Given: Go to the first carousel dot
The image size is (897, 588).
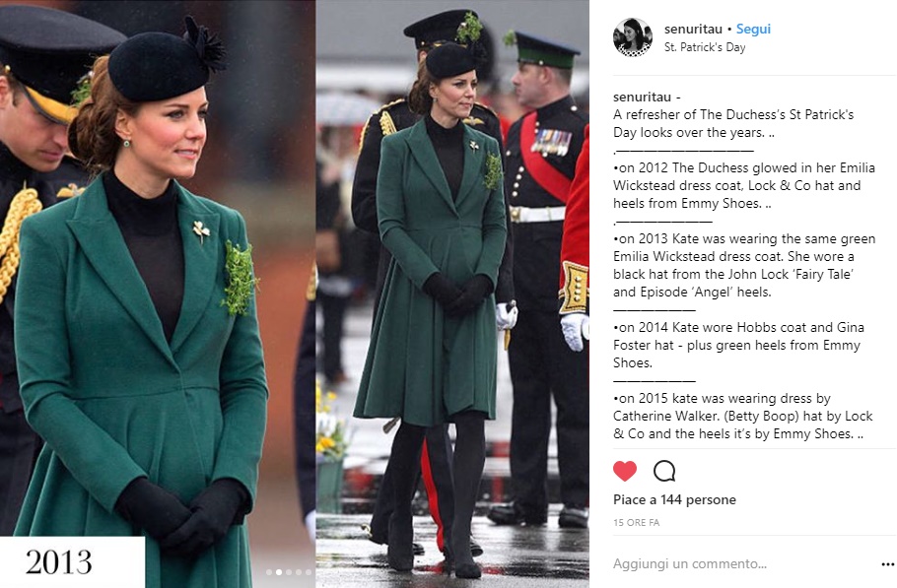Looking at the screenshot, I should coord(269,572).
